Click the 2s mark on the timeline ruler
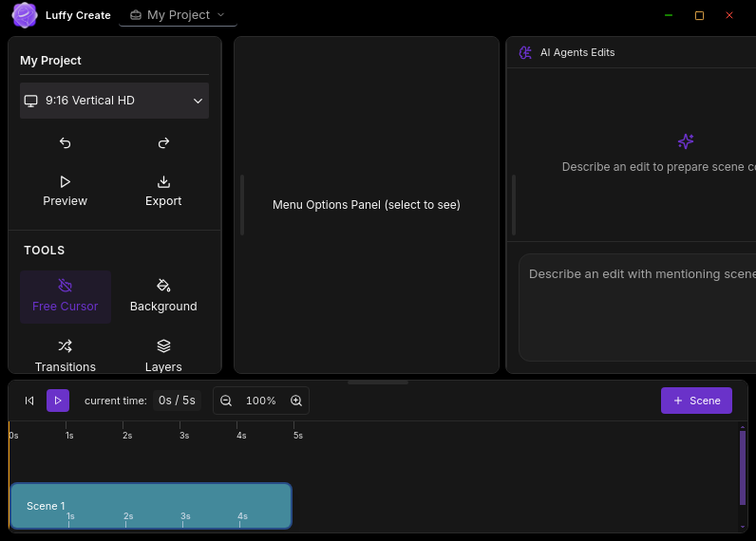Screen dimensions: 756x541 [127, 435]
